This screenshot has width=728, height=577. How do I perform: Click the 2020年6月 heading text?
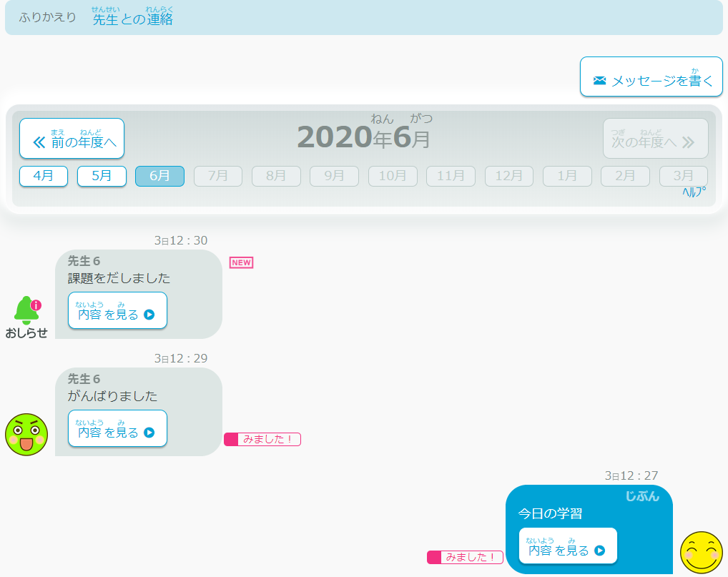364,133
